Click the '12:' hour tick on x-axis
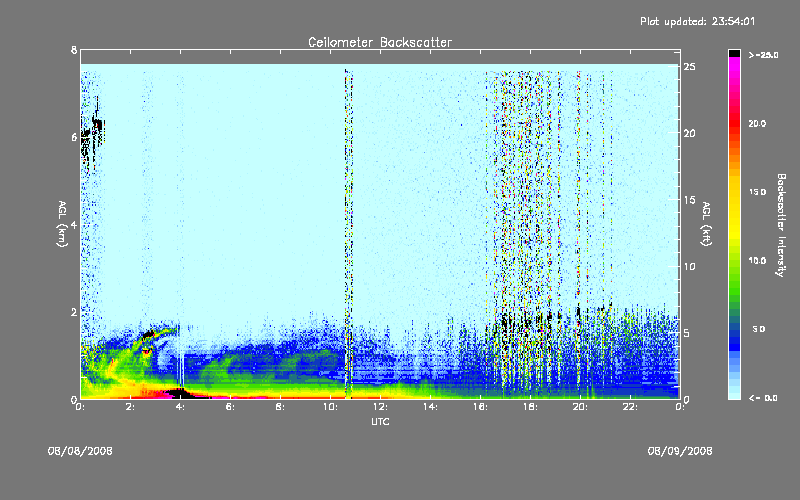 click(380, 407)
